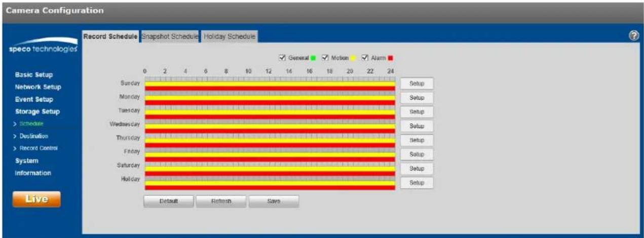The width and height of the screenshot is (644, 238).
Task: Click the Wednesday schedule timeline bar
Action: pyautogui.click(x=270, y=126)
